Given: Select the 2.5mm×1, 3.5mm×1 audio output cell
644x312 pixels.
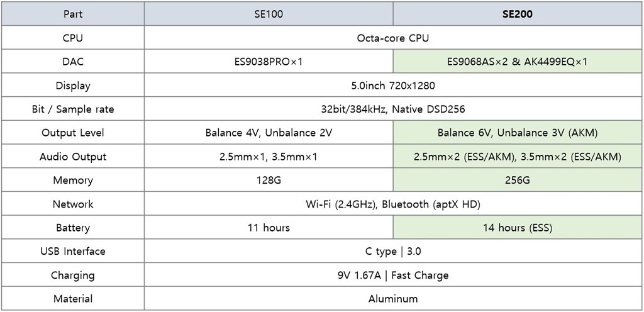Looking at the screenshot, I should click(x=269, y=157).
